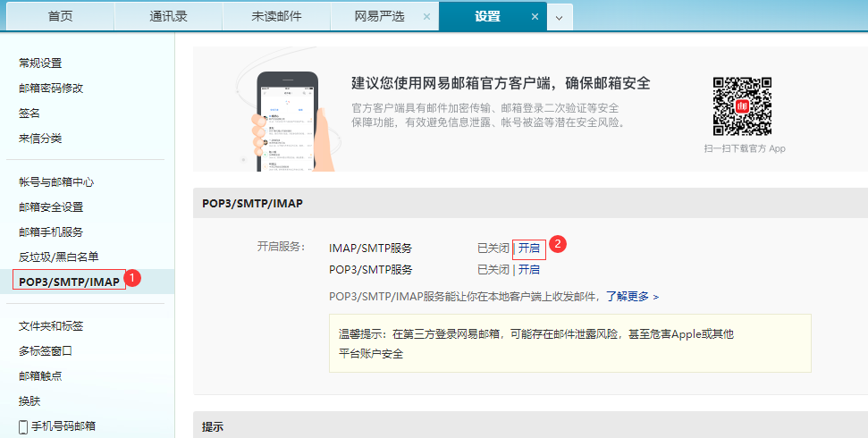Go to the 未读邮件 tab
The width and height of the screenshot is (868, 438).
(276, 17)
